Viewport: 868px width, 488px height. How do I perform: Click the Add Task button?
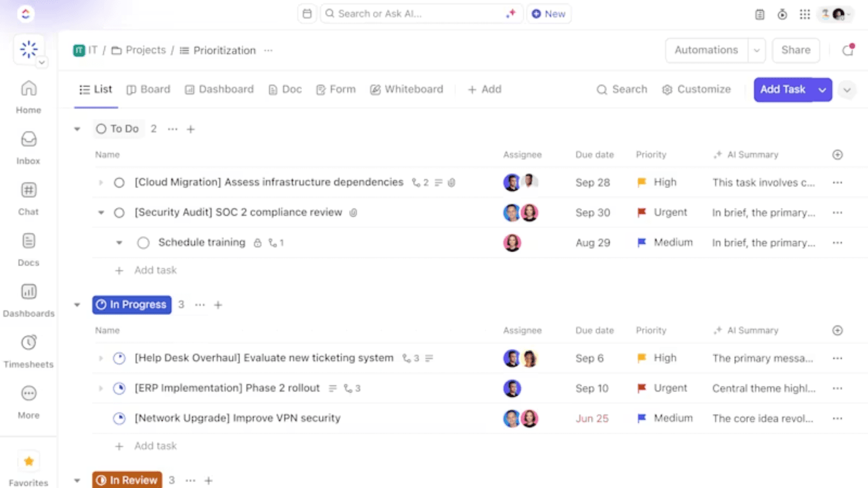[x=783, y=90]
